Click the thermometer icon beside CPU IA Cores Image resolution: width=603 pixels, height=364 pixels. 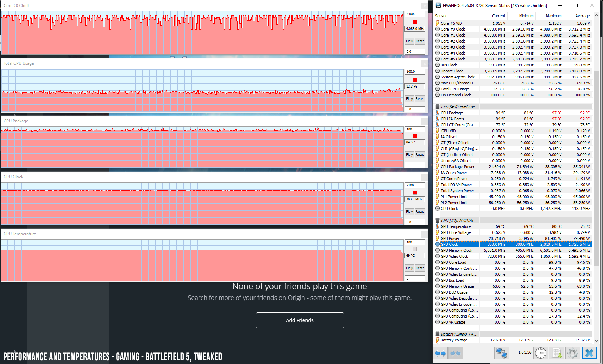[437, 119]
